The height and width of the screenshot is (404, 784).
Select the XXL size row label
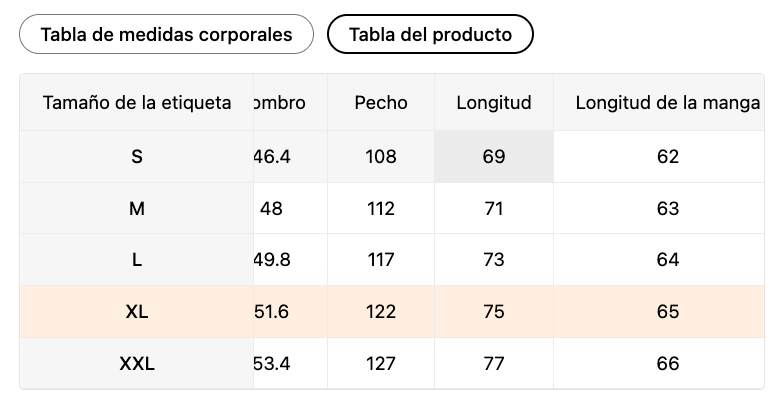click(x=137, y=364)
